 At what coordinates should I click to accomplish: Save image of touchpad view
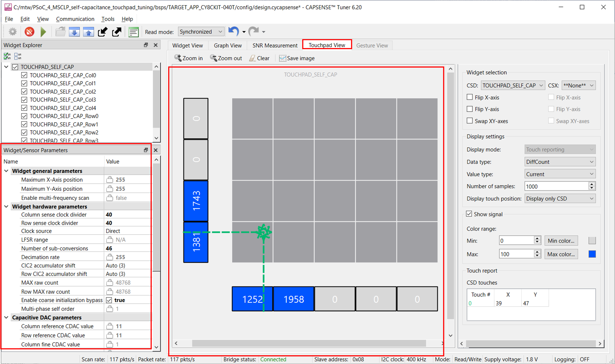point(297,58)
